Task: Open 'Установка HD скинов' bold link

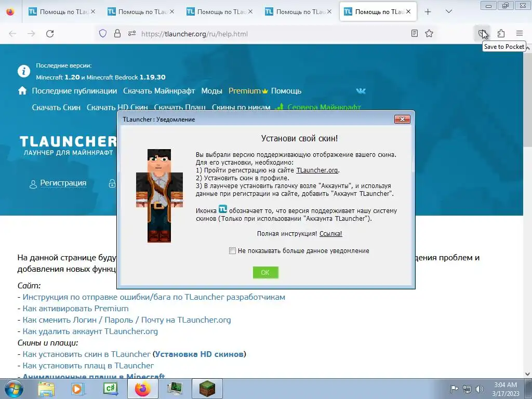Action: click(199, 354)
